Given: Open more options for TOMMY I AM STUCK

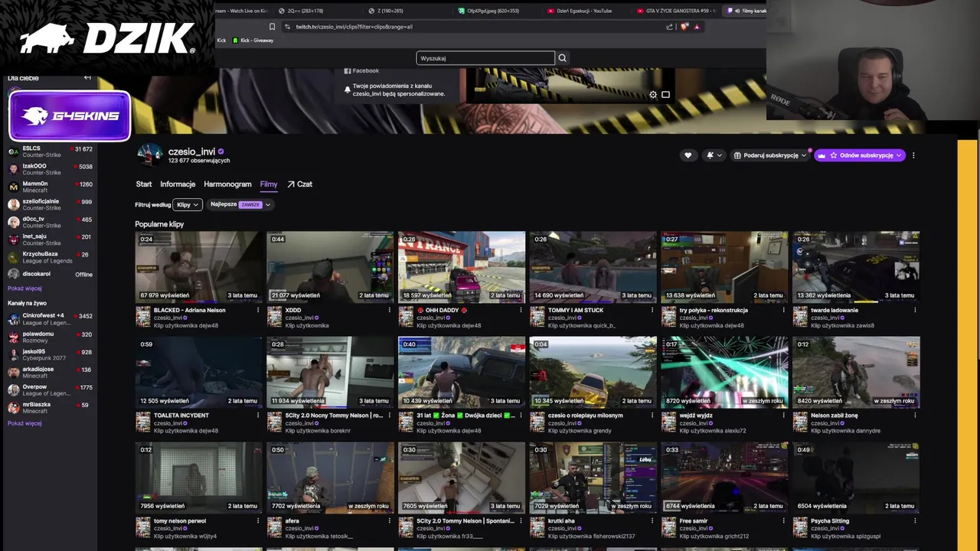Looking at the screenshot, I should (652, 310).
